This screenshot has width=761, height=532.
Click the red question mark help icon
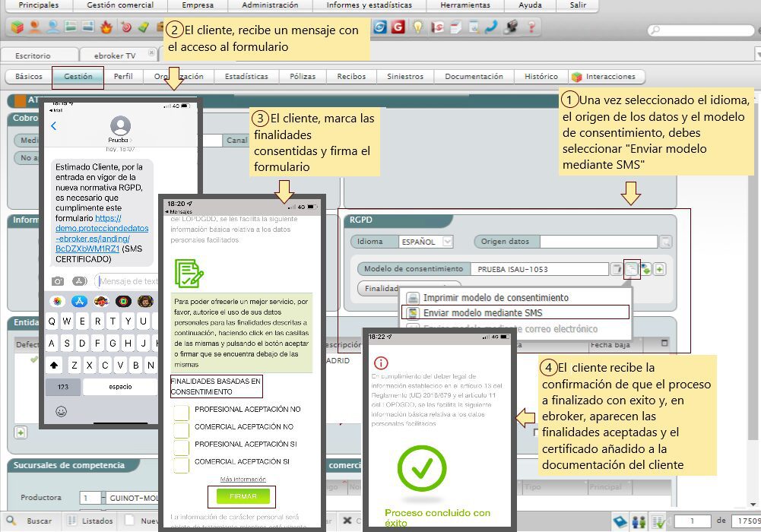coord(531,27)
